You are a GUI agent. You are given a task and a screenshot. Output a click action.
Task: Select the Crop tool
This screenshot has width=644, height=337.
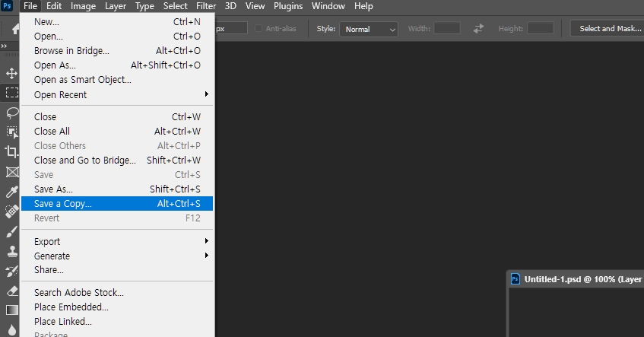[x=11, y=151]
